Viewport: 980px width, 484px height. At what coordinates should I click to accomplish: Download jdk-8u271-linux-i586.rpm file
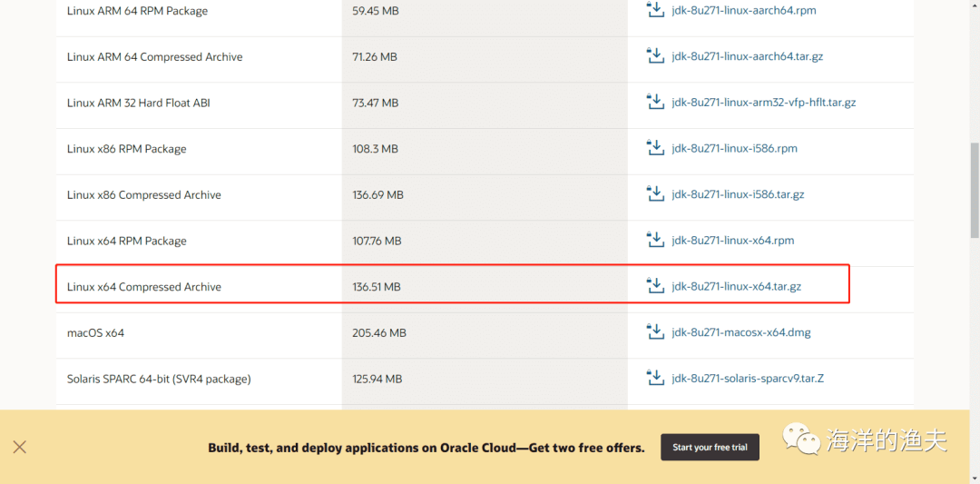[734, 149]
